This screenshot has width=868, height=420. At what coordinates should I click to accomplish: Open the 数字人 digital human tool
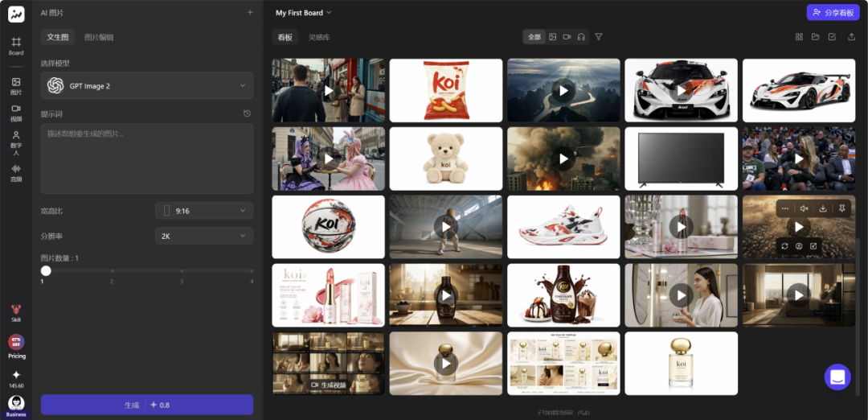pos(16,142)
